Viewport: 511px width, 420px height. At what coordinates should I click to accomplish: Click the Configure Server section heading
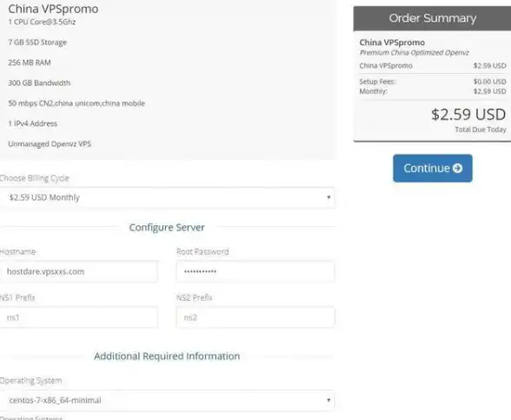(167, 227)
